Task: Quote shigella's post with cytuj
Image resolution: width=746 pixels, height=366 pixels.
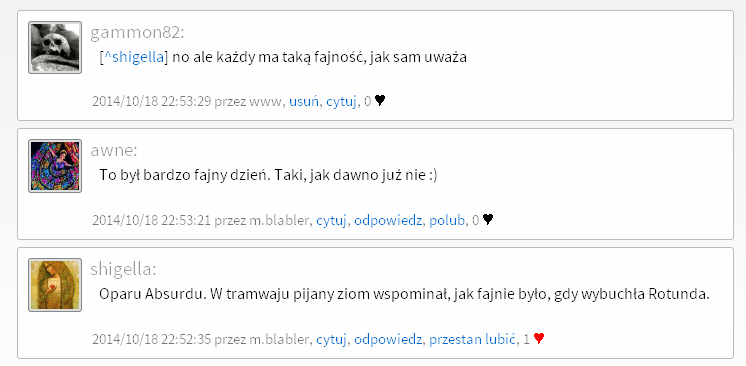Action: [x=331, y=340]
